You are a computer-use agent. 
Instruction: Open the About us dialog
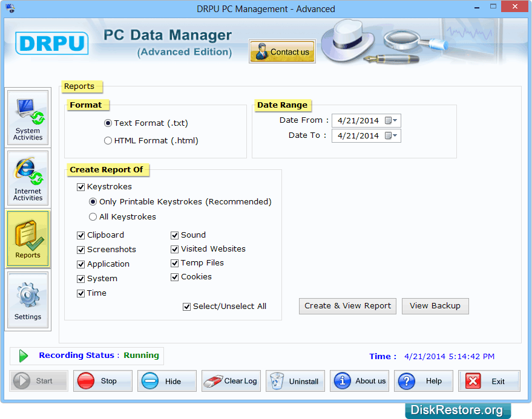[x=360, y=381]
